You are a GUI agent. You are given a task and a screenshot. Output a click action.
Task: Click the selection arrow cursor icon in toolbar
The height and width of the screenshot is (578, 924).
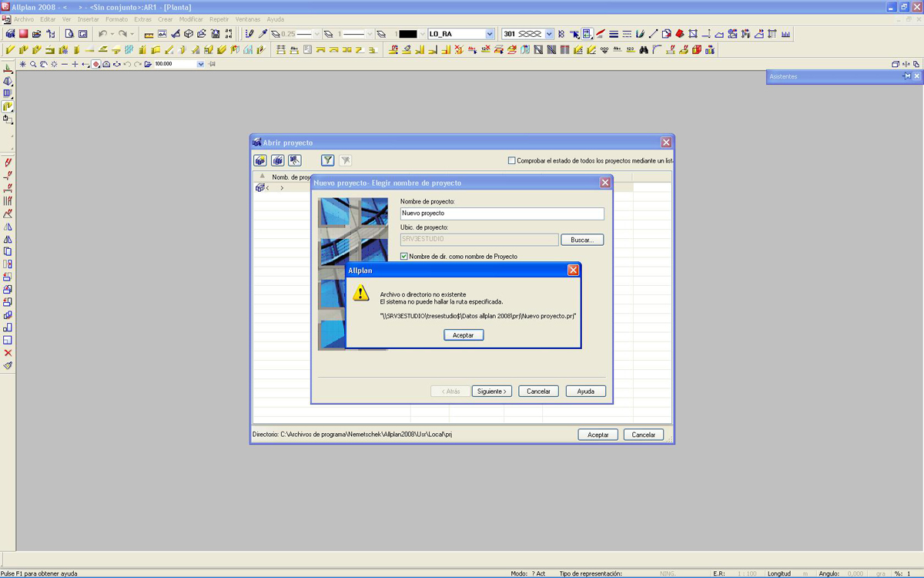click(574, 34)
